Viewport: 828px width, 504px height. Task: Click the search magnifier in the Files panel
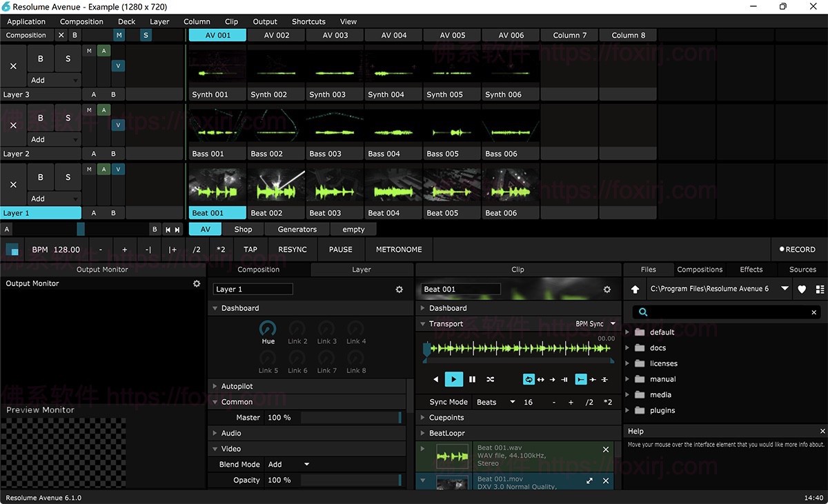tap(642, 312)
